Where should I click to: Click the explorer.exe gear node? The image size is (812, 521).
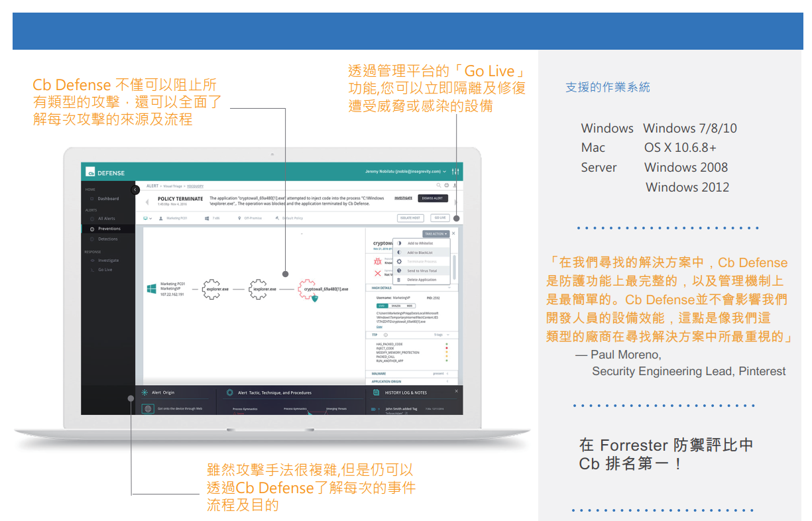click(211, 289)
